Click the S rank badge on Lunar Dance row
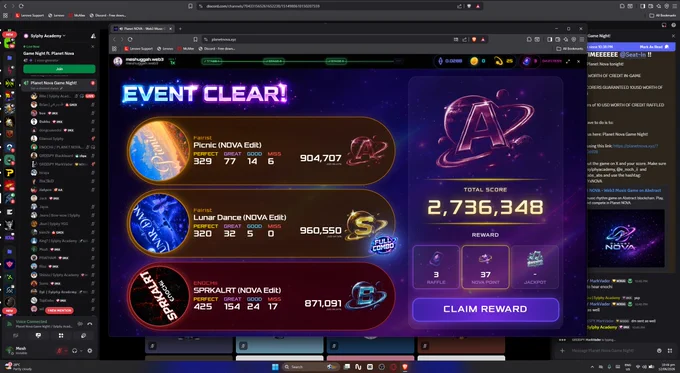The image size is (680, 373). [365, 225]
